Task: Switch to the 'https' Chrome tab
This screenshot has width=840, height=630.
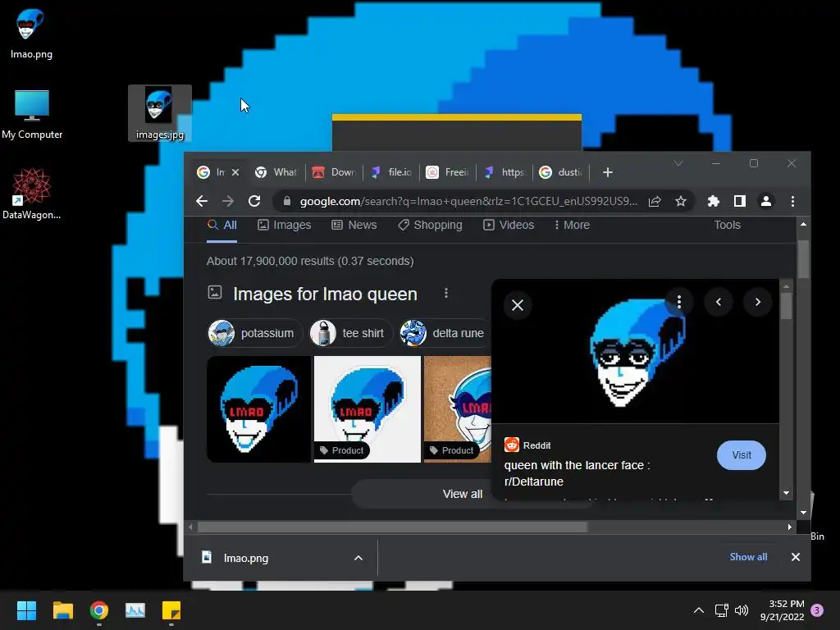Action: tap(504, 172)
